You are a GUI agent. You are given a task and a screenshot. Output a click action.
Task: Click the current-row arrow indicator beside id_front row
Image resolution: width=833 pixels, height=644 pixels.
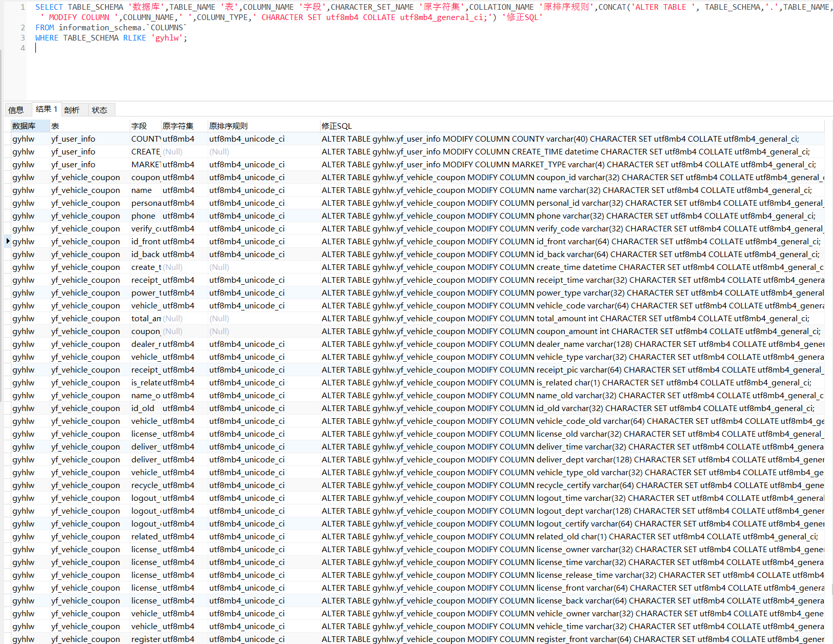coord(8,241)
